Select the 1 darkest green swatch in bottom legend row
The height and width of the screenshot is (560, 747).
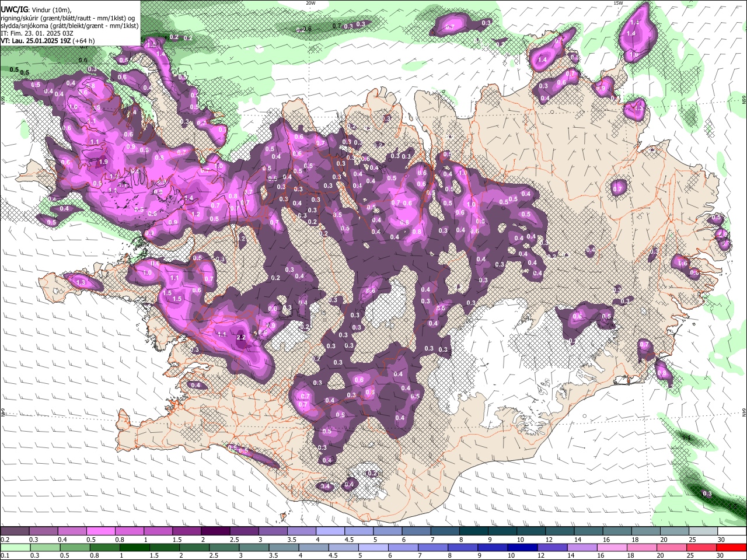134,547
